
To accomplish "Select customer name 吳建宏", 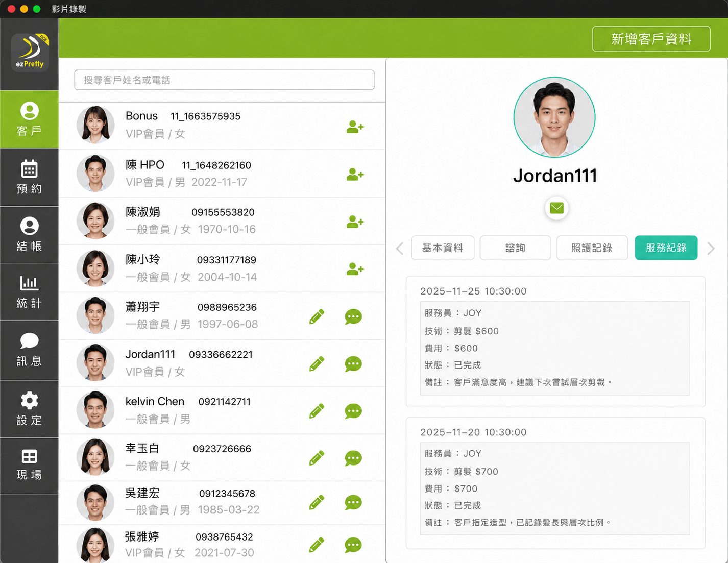I will 142,493.
